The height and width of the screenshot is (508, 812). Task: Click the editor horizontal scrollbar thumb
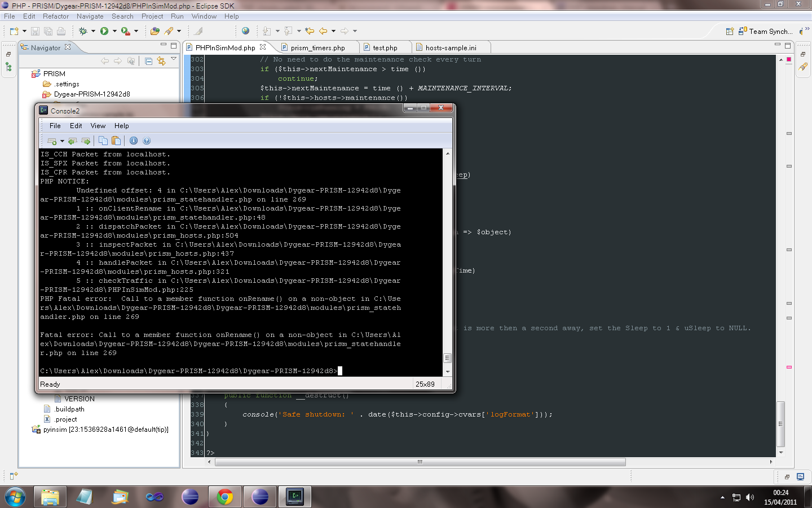click(420, 462)
